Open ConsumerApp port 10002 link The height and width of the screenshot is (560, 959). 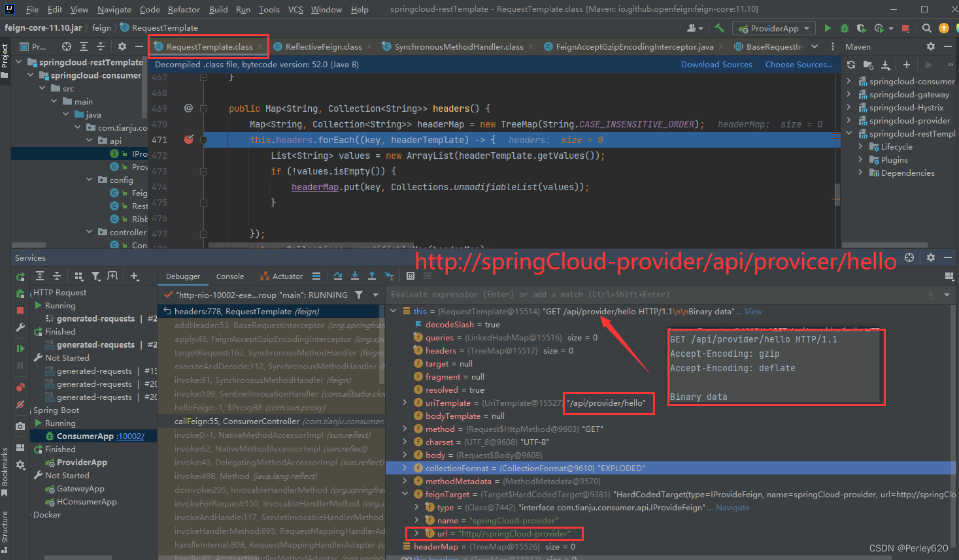[x=130, y=436]
